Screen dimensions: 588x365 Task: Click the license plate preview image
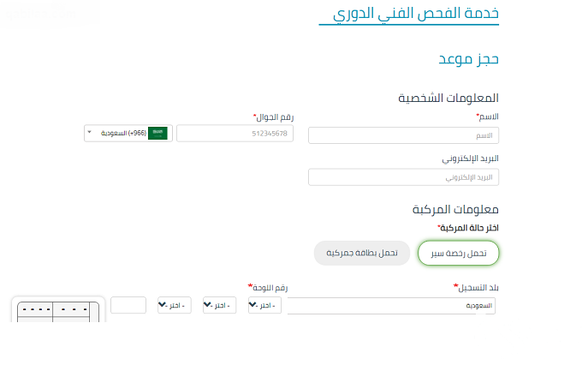[58, 310]
